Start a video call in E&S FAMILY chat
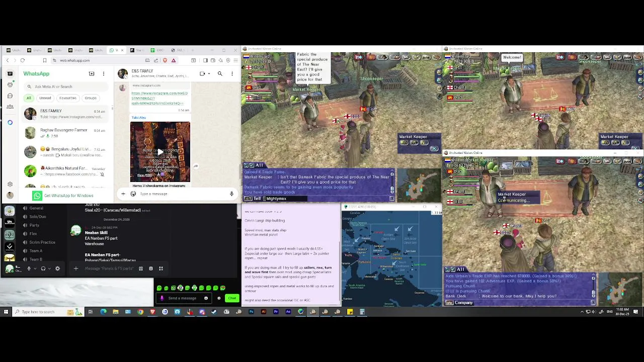The height and width of the screenshot is (362, 644). [202, 73]
